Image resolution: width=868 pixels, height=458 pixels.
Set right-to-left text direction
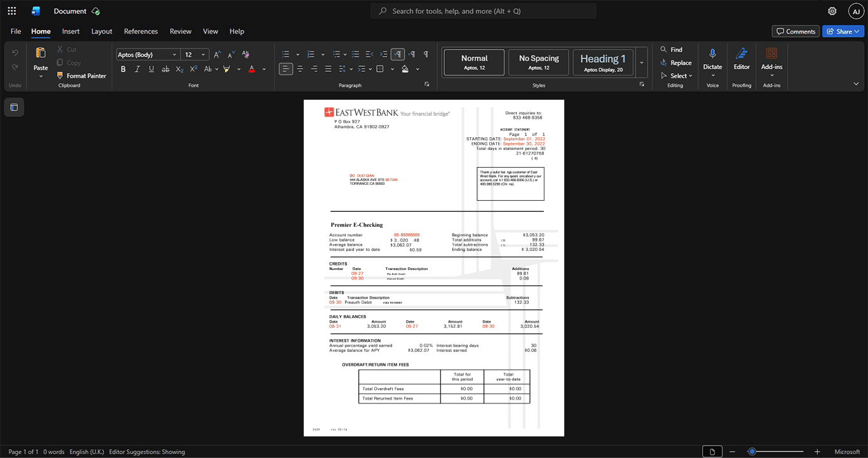[412, 55]
